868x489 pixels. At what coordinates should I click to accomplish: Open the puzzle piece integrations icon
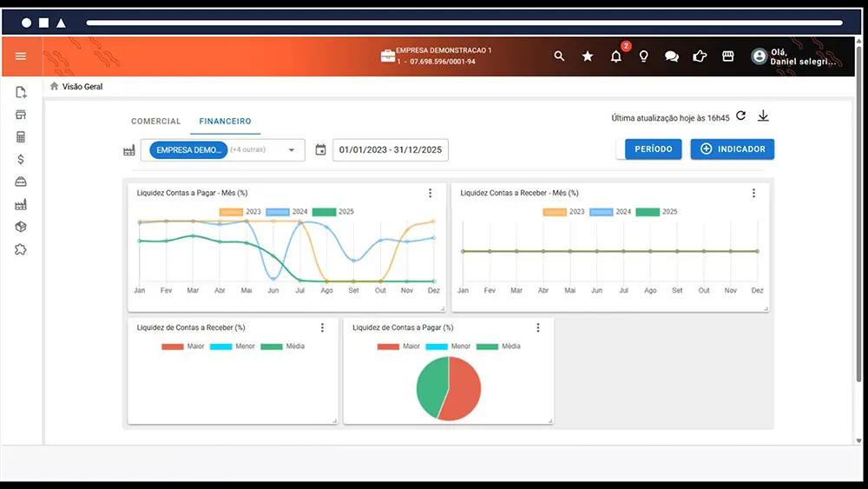click(21, 249)
